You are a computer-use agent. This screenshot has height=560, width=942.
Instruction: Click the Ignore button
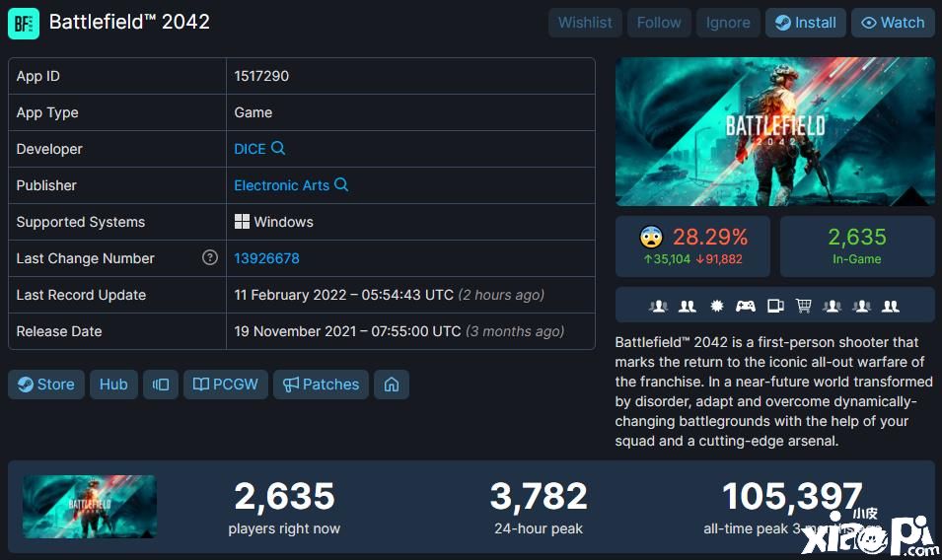click(x=728, y=23)
